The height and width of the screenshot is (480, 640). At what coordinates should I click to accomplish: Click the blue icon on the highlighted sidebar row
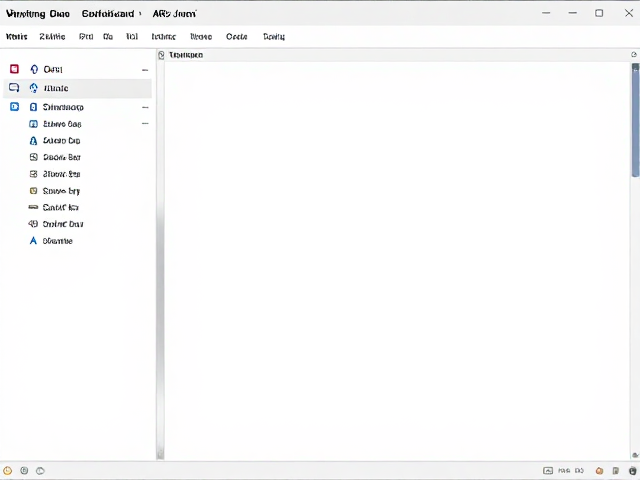[34, 88]
